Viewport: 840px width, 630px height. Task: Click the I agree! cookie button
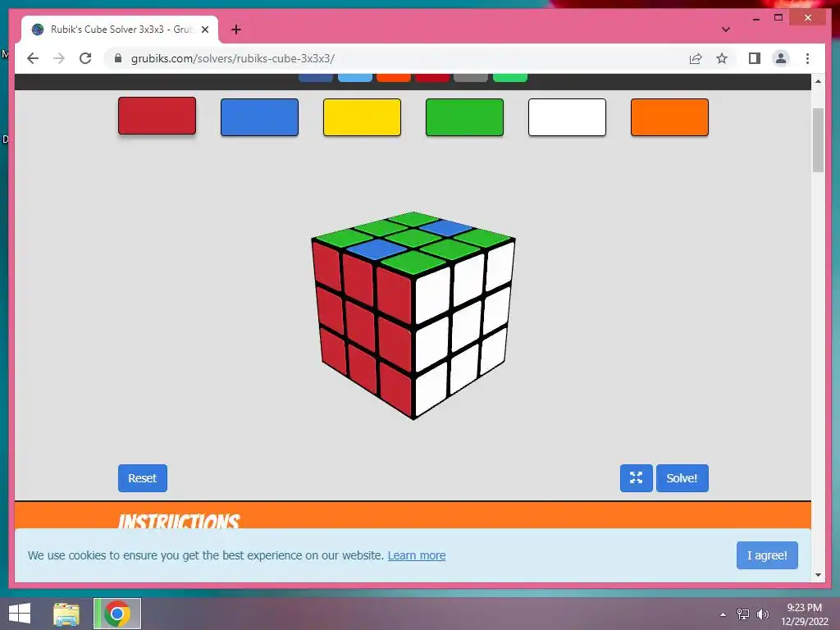767,555
